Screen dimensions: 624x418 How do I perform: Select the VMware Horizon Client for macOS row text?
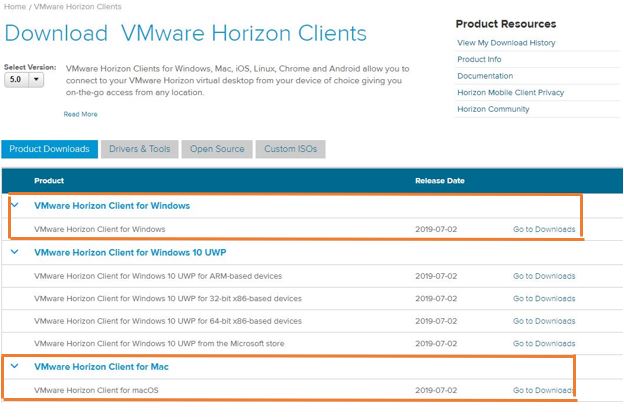[x=96, y=390]
